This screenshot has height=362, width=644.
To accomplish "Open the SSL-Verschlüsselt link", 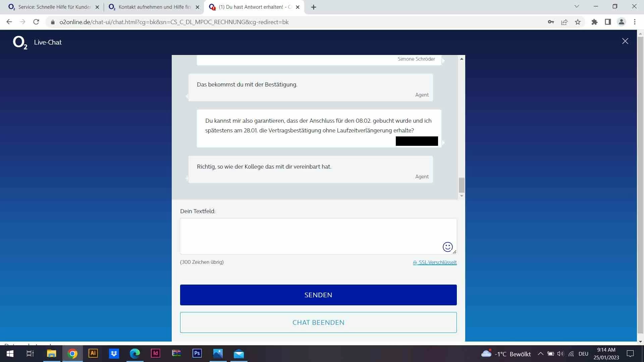I will click(x=437, y=262).
